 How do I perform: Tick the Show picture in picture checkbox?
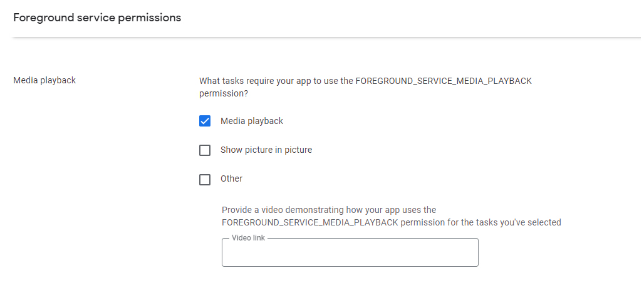pyautogui.click(x=205, y=150)
